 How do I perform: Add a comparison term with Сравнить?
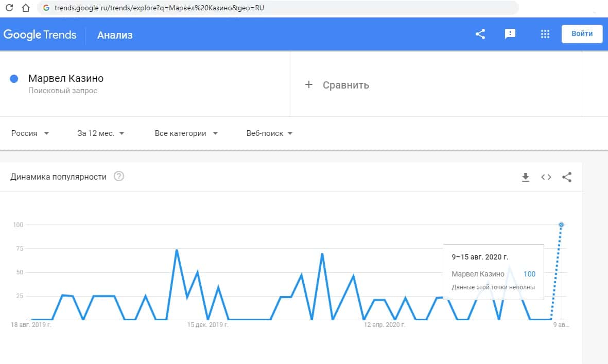(x=337, y=85)
